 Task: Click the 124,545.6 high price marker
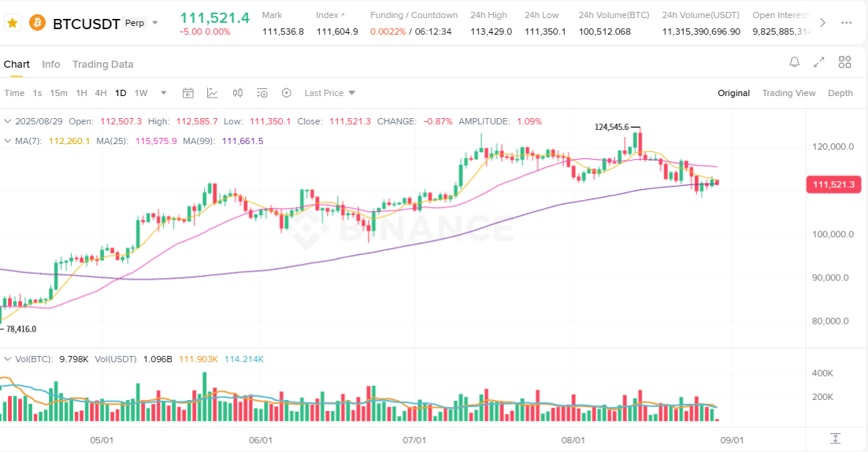pyautogui.click(x=612, y=127)
